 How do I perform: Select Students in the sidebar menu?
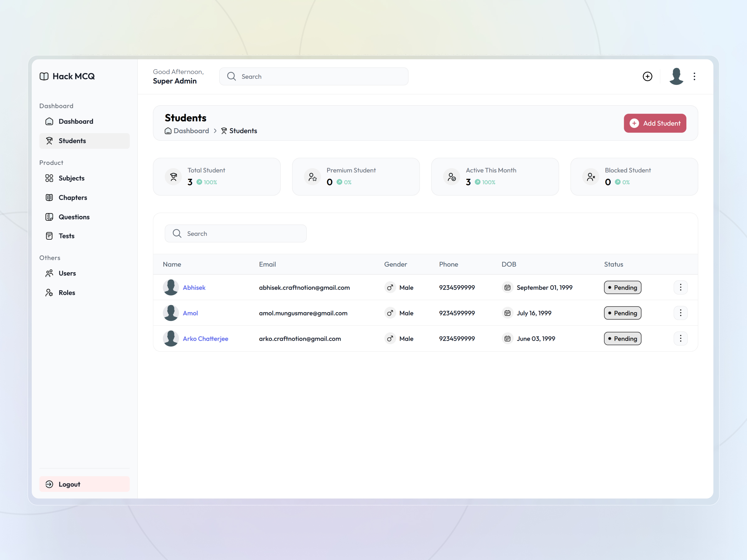tap(72, 141)
